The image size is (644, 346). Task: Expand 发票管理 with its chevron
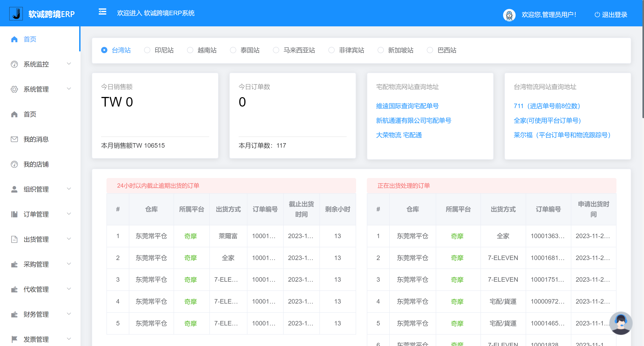coord(69,339)
